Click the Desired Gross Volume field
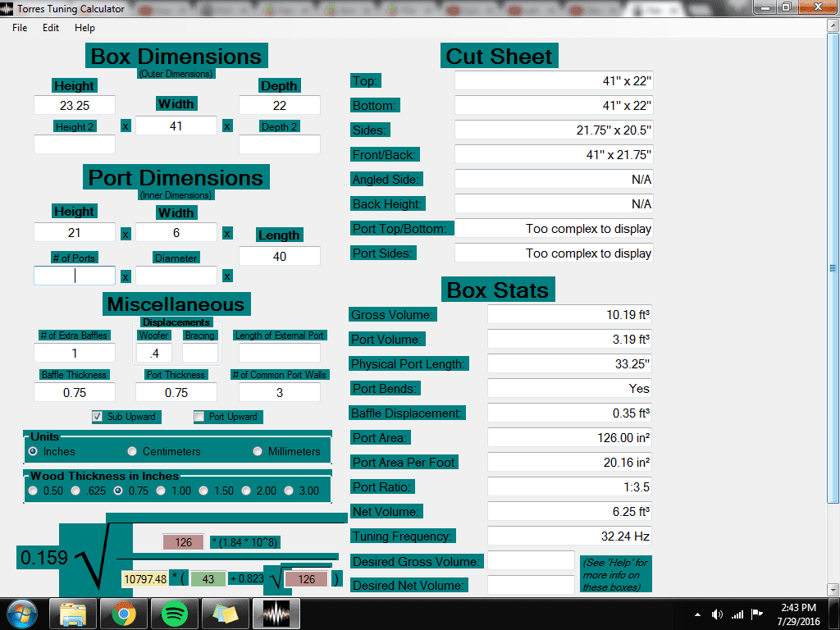The image size is (840, 630). 531,561
